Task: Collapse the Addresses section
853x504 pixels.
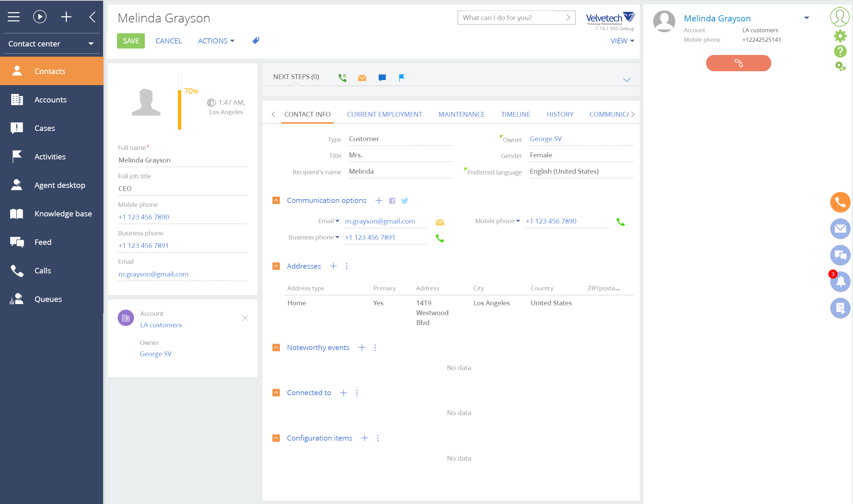Action: pos(276,266)
